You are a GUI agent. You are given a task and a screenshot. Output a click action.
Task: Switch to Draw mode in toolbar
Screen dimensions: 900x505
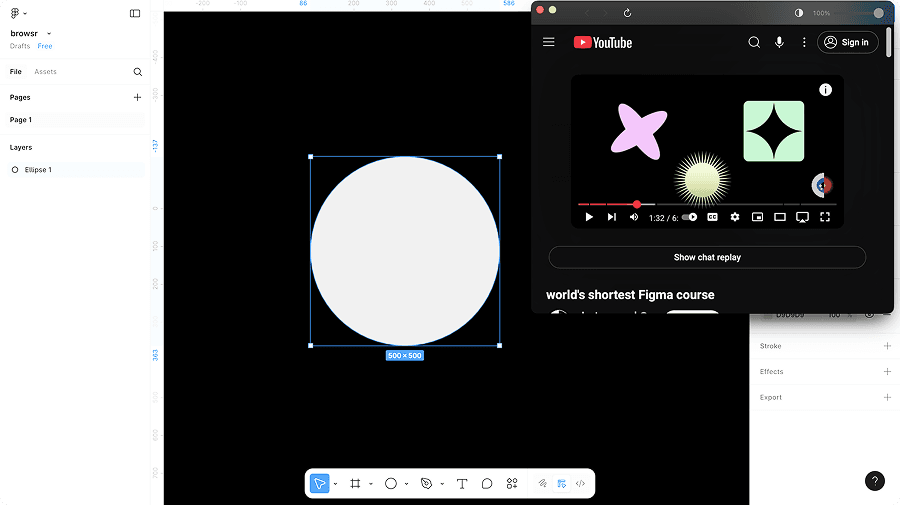tap(542, 484)
